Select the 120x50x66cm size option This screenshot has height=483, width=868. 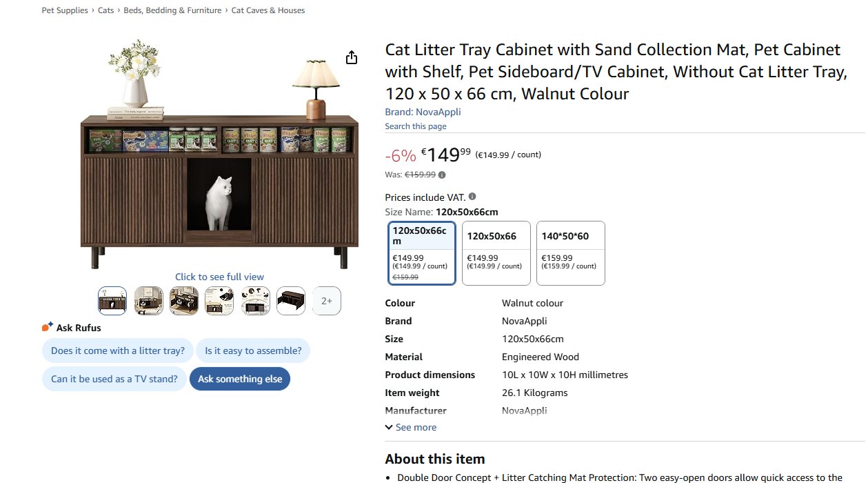422,253
